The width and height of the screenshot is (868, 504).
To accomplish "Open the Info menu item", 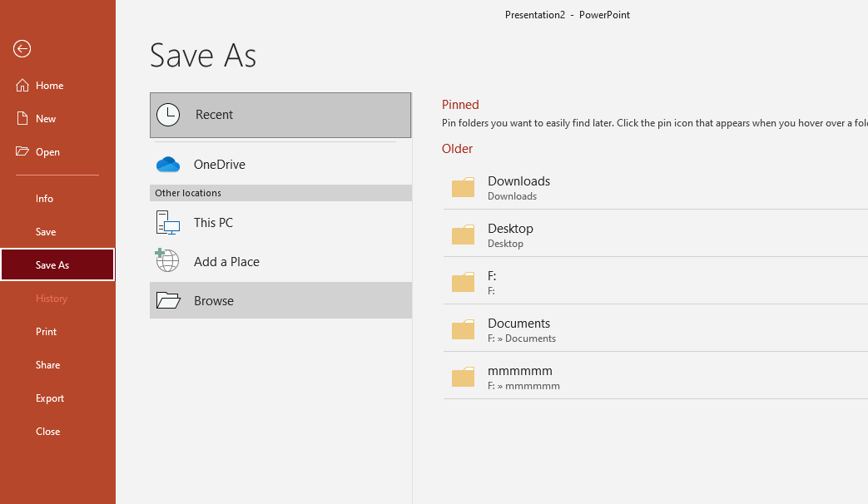I will click(45, 199).
